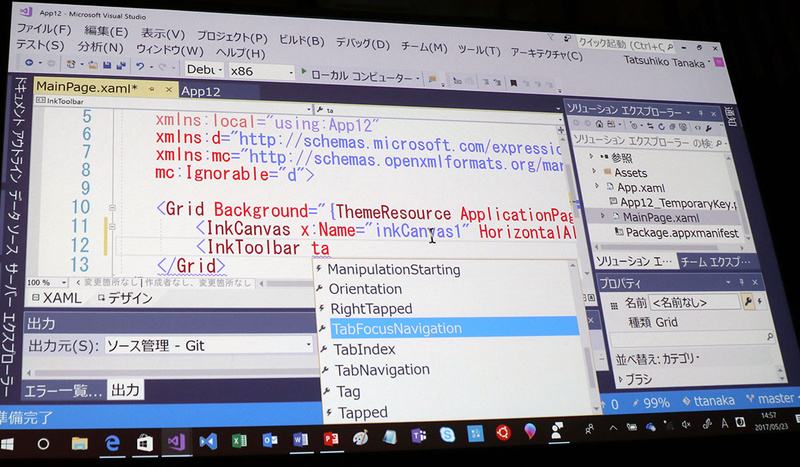Switch to the エラー一覧 tab
The height and width of the screenshot is (467, 800).
coord(63,391)
